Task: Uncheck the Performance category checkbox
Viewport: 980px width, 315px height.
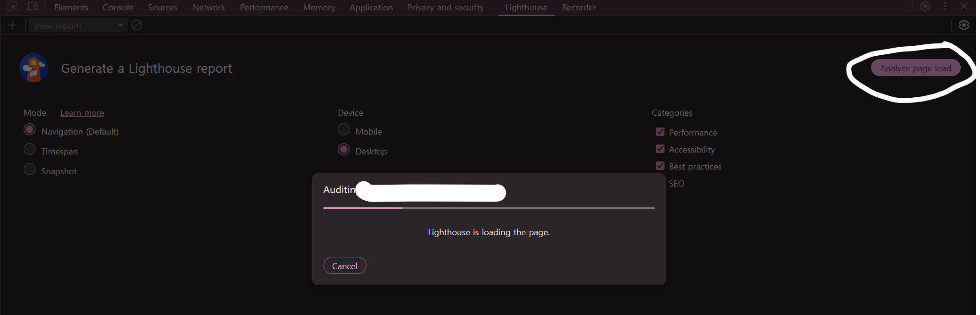Action: [660, 132]
